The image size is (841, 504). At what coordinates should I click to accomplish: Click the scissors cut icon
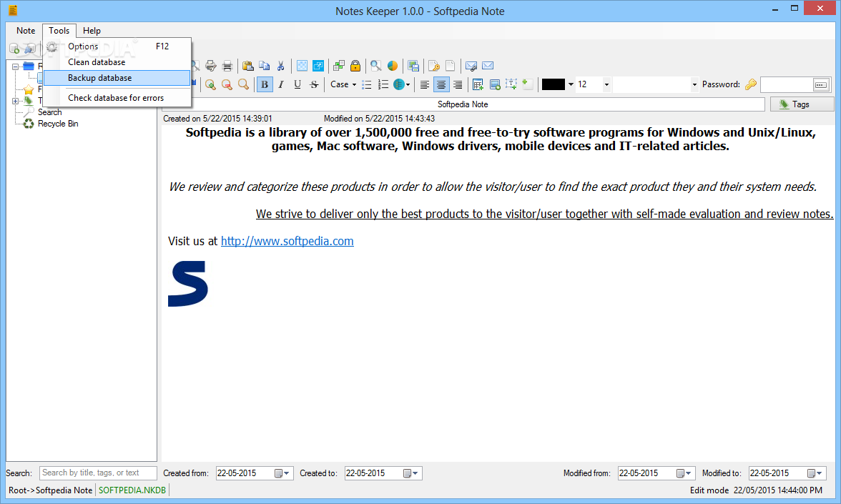(x=280, y=66)
